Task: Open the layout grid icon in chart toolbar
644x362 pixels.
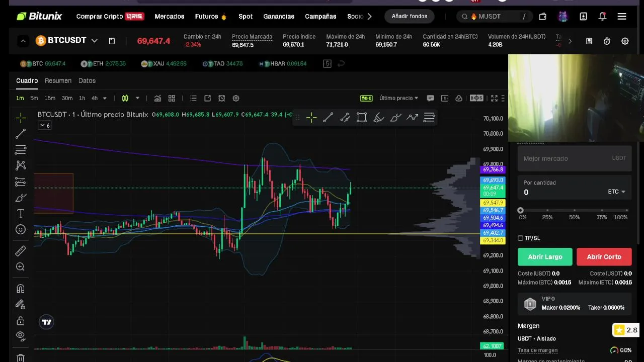Action: (x=172, y=98)
